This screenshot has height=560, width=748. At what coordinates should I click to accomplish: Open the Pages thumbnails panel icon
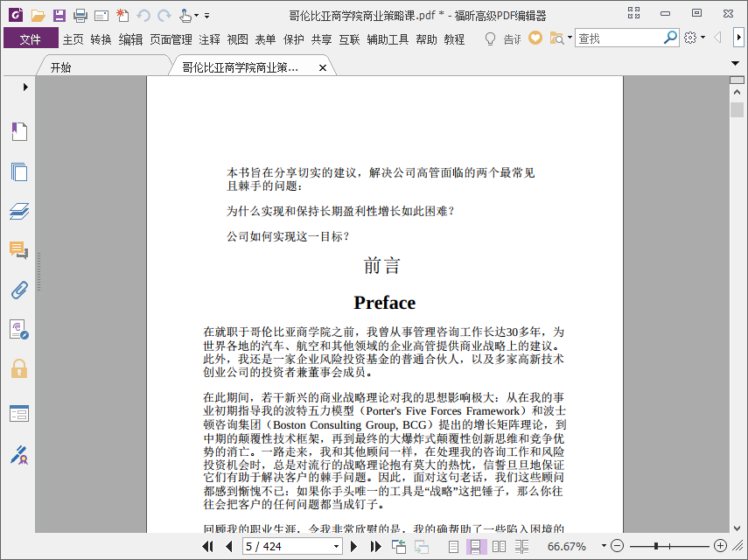(19, 171)
